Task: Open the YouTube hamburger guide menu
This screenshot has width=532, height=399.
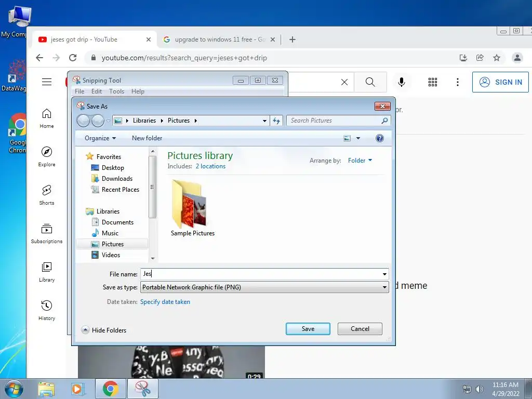Action: (47, 82)
